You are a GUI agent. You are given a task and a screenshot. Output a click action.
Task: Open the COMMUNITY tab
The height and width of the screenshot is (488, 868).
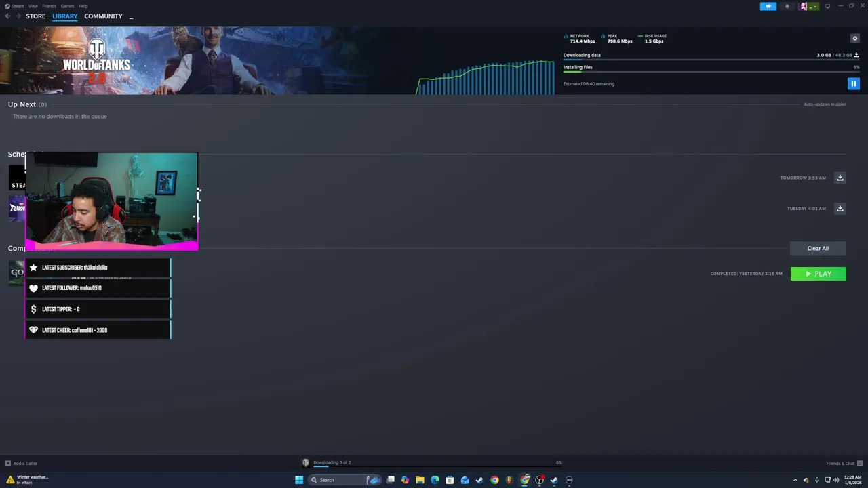pos(103,16)
